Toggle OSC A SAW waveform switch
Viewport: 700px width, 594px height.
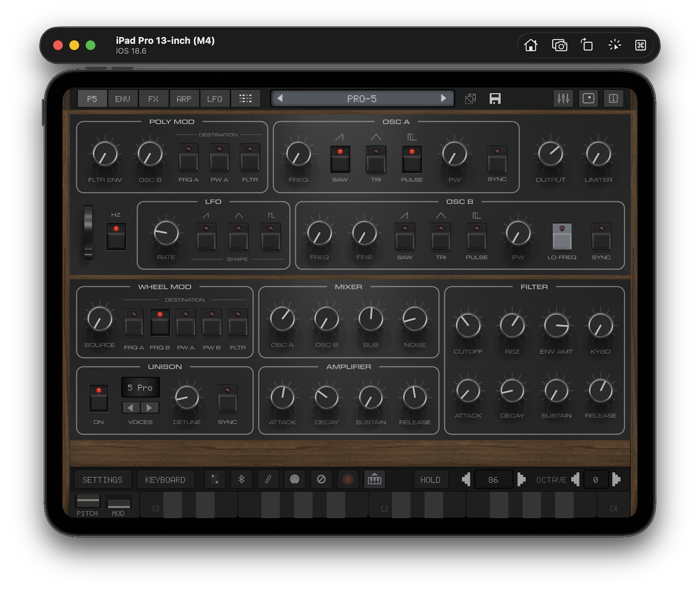point(340,159)
